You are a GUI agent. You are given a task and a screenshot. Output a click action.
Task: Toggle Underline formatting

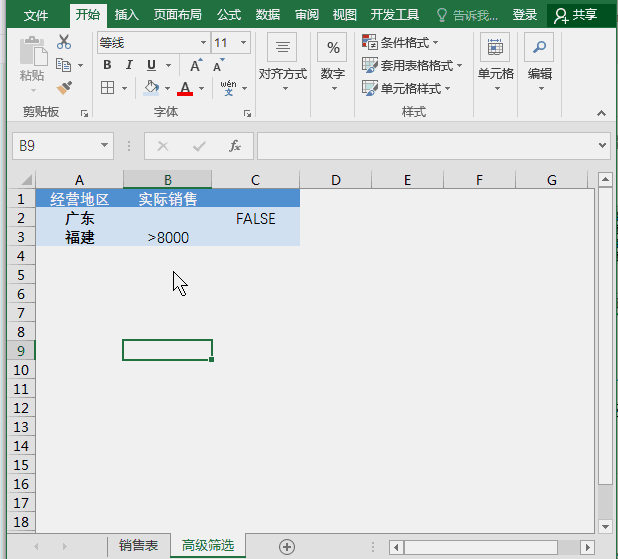151,65
